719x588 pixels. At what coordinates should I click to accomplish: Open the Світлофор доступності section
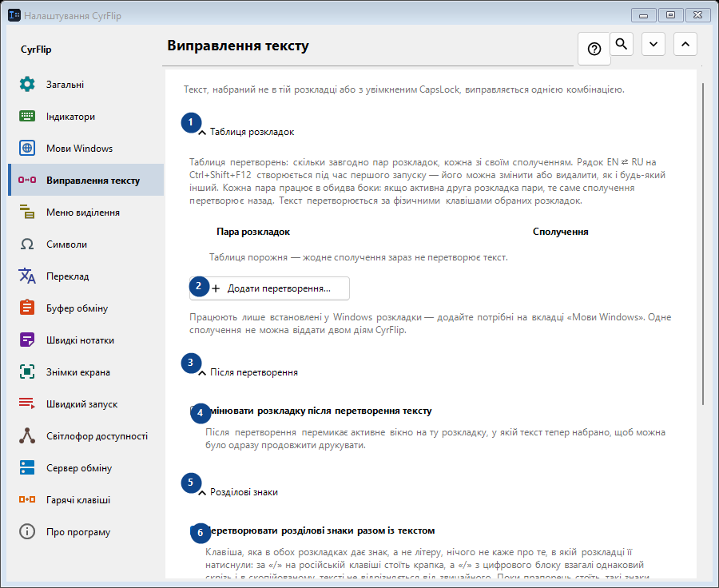tap(85, 435)
